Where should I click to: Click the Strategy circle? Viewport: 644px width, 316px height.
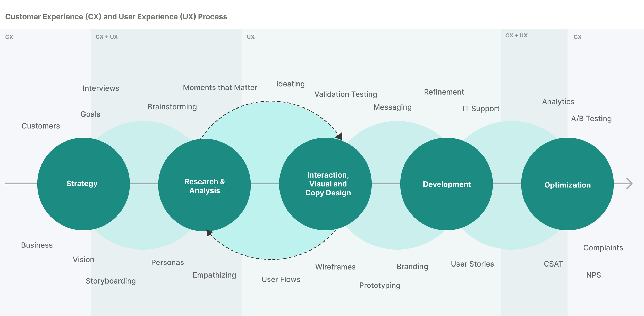(x=83, y=184)
